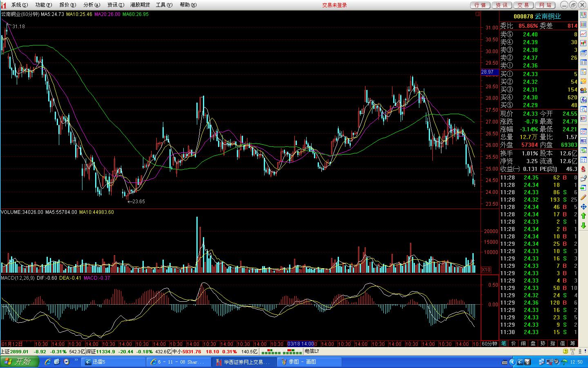
Task: Click the ETF sidebar icon
Action: [583, 118]
